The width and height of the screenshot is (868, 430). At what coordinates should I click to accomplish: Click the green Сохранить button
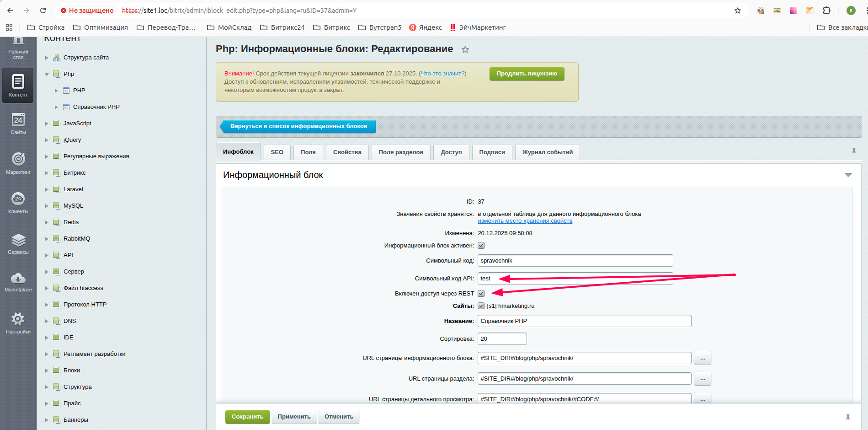tap(247, 417)
